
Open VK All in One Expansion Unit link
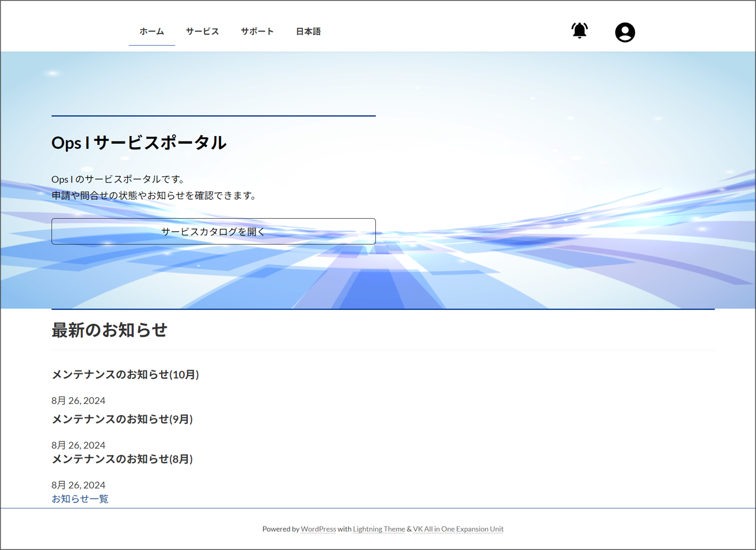click(x=458, y=529)
